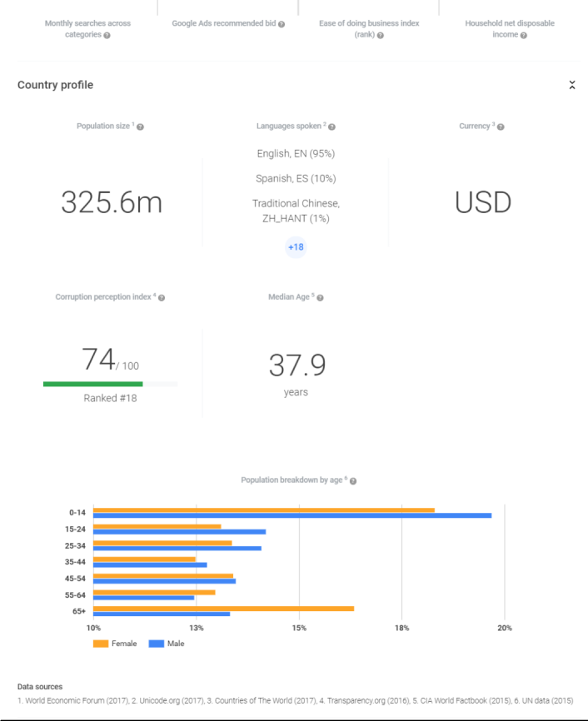Expand the +18 more languages badge
The image size is (588, 721).
296,247
